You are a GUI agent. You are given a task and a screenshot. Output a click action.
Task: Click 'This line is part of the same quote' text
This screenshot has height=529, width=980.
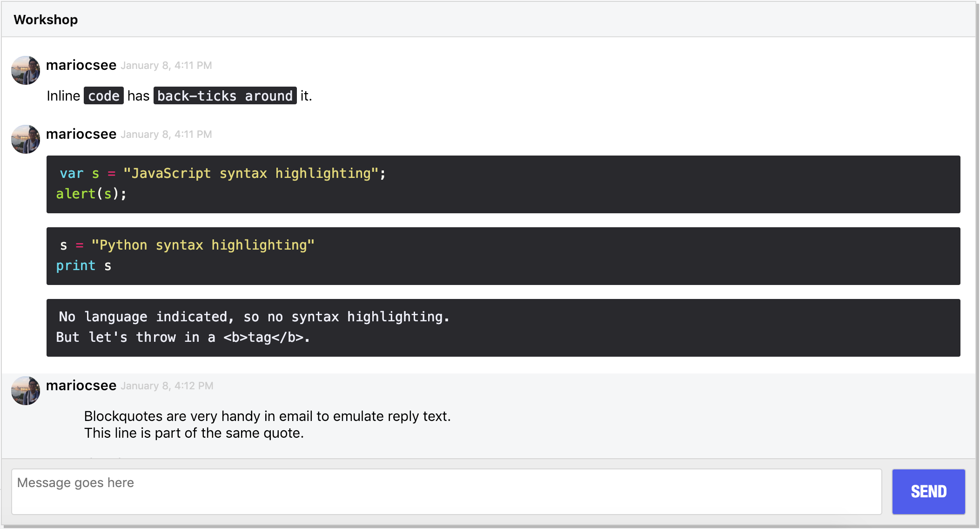194,433
